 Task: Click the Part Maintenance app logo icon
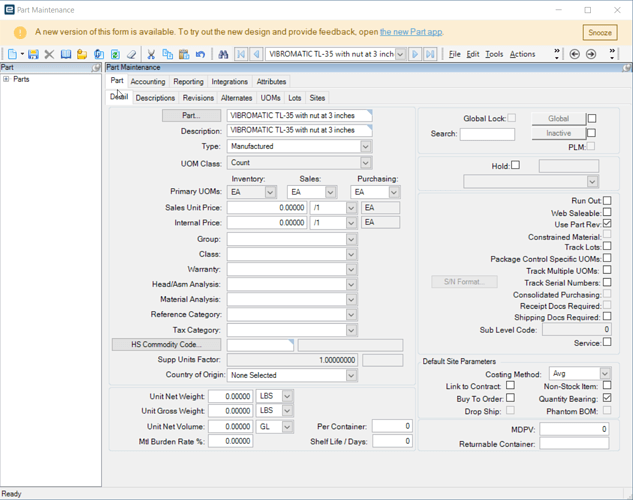click(9, 10)
